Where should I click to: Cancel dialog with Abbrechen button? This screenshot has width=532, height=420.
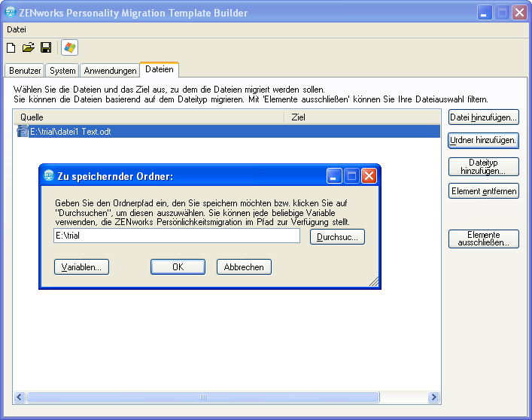244,267
